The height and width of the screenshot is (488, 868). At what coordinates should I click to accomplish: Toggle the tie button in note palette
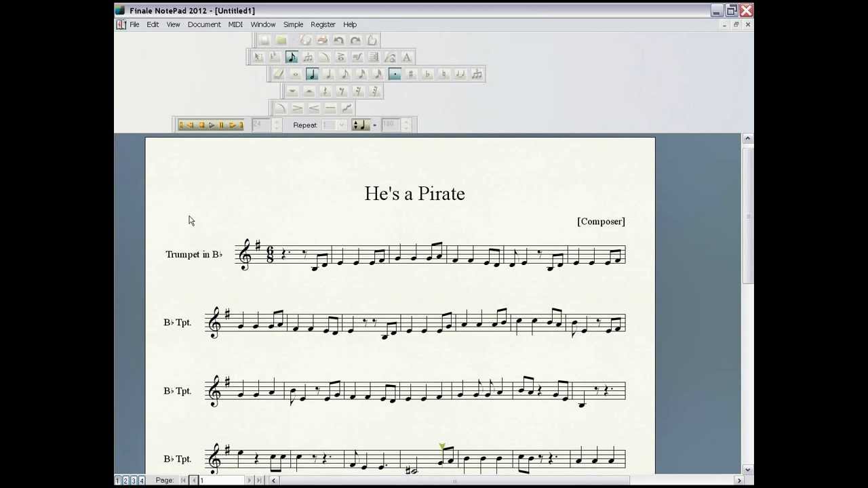[x=460, y=74]
